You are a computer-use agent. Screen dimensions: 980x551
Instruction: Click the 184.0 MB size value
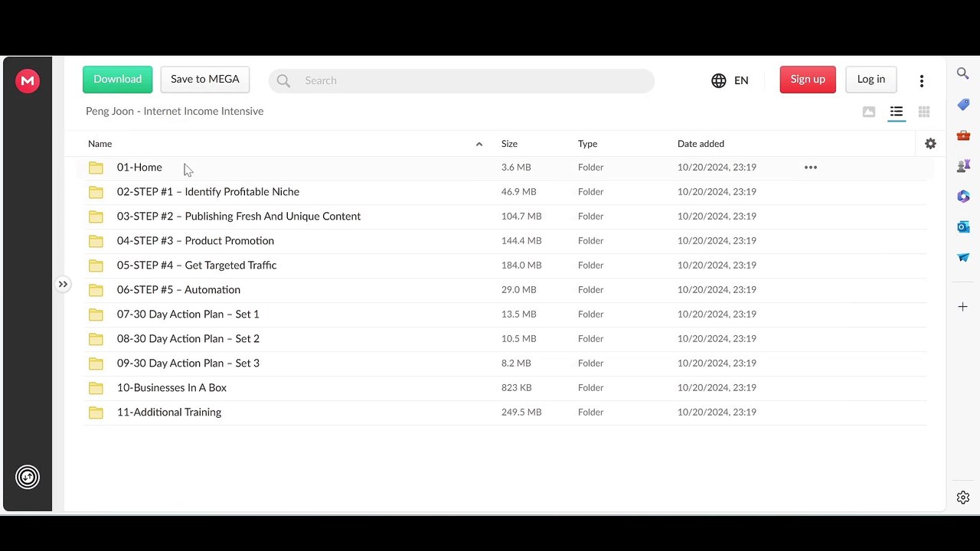(521, 266)
